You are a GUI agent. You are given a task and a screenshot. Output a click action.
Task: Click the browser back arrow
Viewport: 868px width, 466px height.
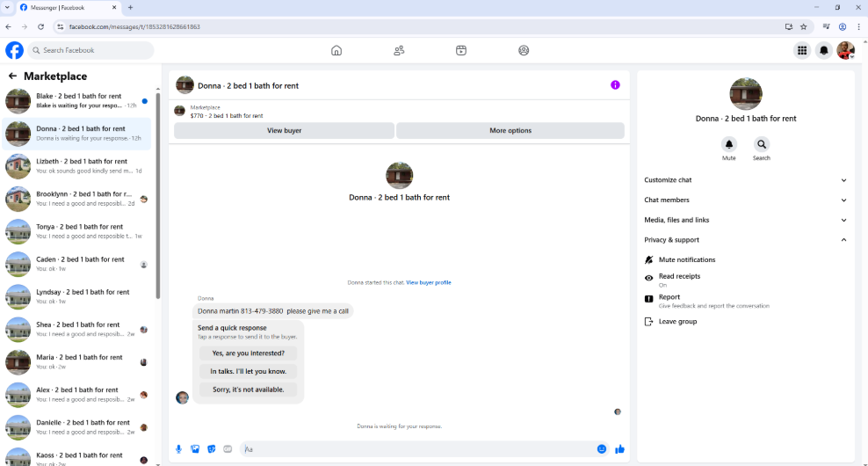(8, 26)
